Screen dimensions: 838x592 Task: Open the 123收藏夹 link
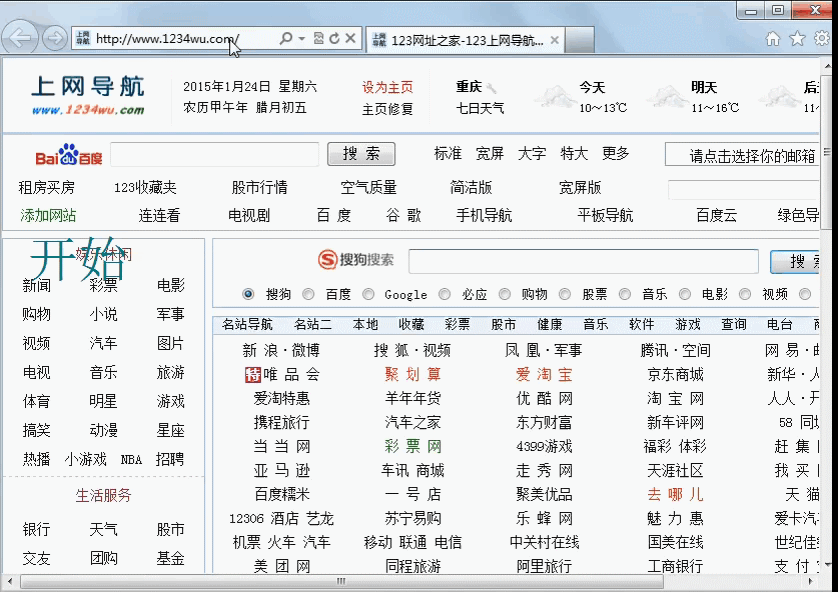click(x=145, y=188)
